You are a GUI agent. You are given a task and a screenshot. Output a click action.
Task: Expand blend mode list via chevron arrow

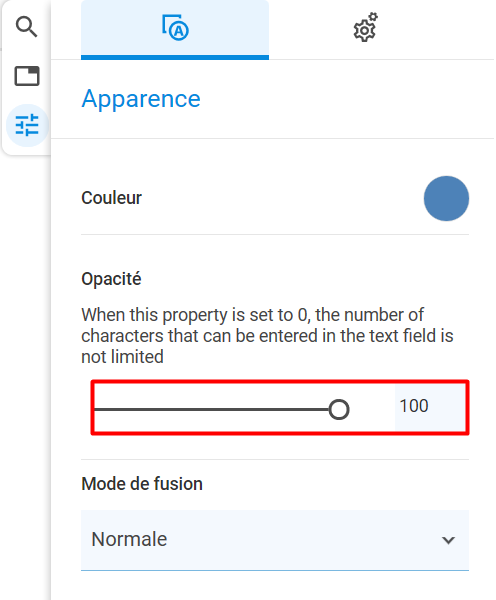tap(448, 540)
